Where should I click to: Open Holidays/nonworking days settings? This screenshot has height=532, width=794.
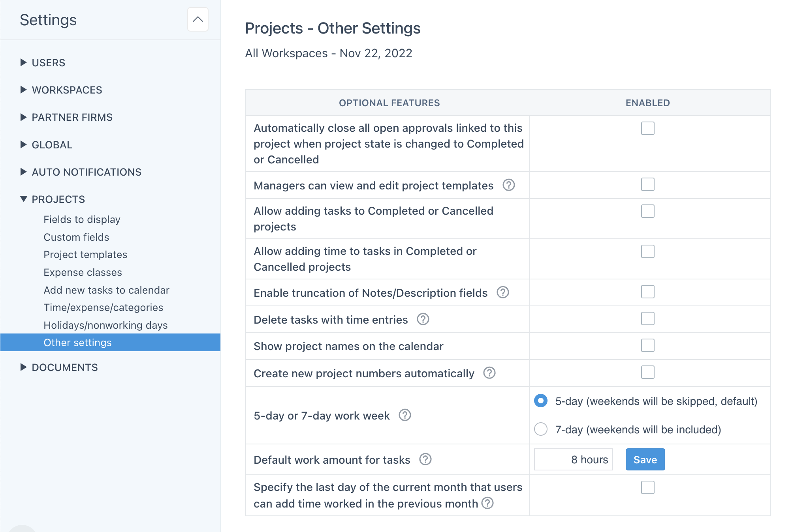(x=105, y=325)
